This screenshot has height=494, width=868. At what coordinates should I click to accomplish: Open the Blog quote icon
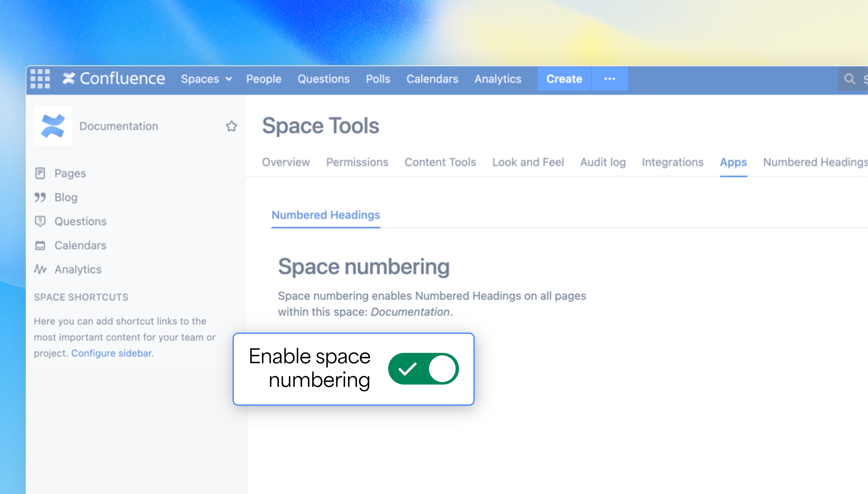click(x=40, y=197)
